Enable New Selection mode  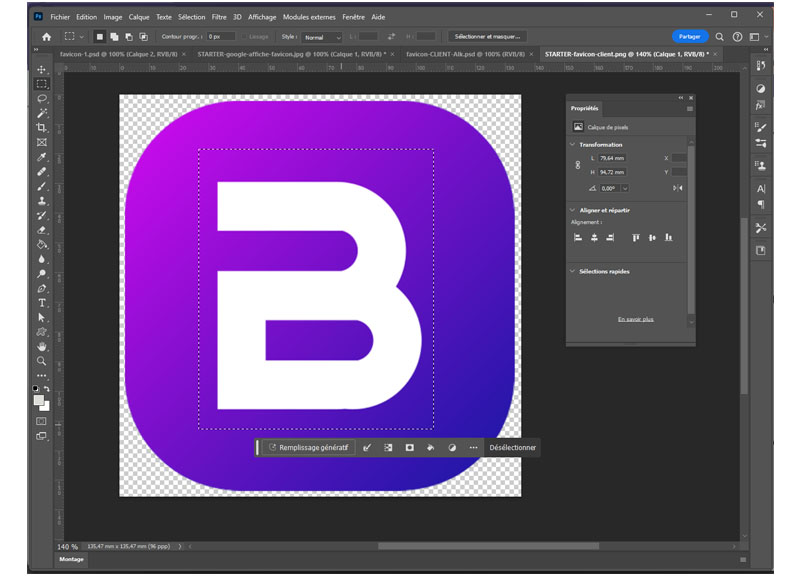click(99, 37)
